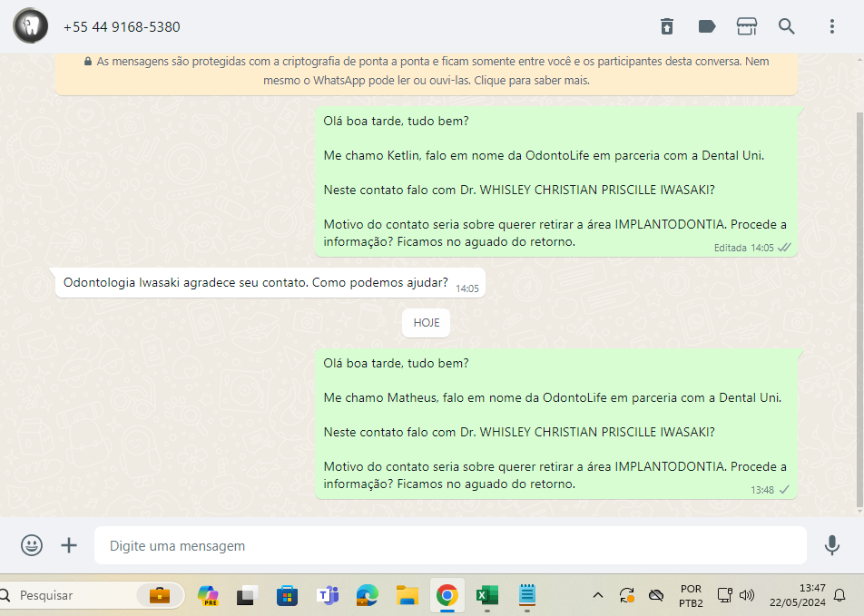Screen dimensions: 864x616
Task: Open the clock showing 13:47
Action: [798, 595]
